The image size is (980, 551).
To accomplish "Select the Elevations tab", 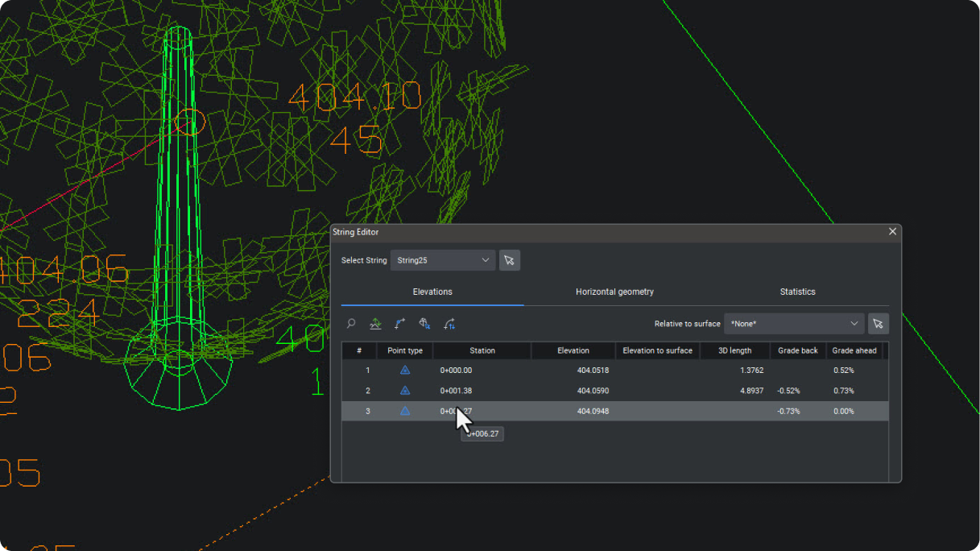I will 432,292.
